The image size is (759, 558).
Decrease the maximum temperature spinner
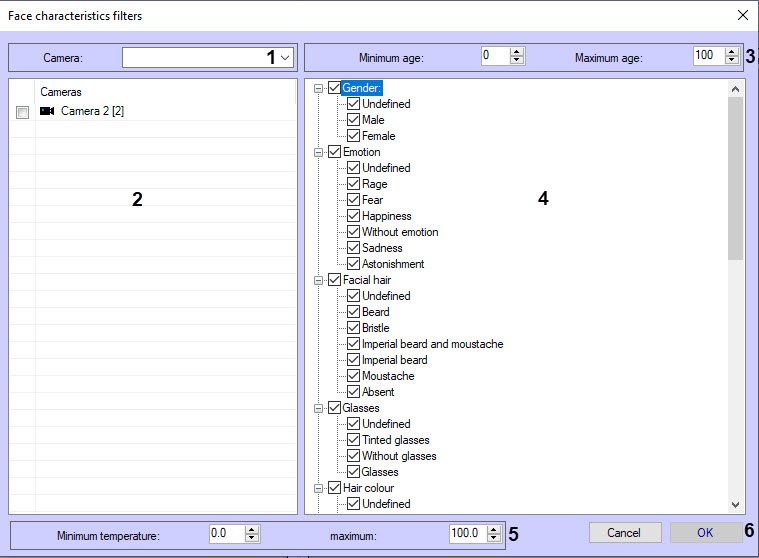coord(493,539)
